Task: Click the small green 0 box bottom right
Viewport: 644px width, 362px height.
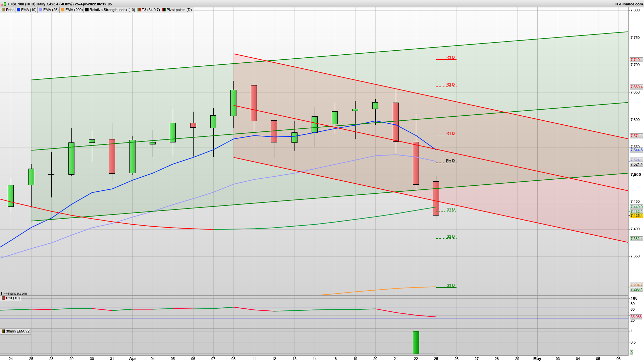Action: point(631,353)
